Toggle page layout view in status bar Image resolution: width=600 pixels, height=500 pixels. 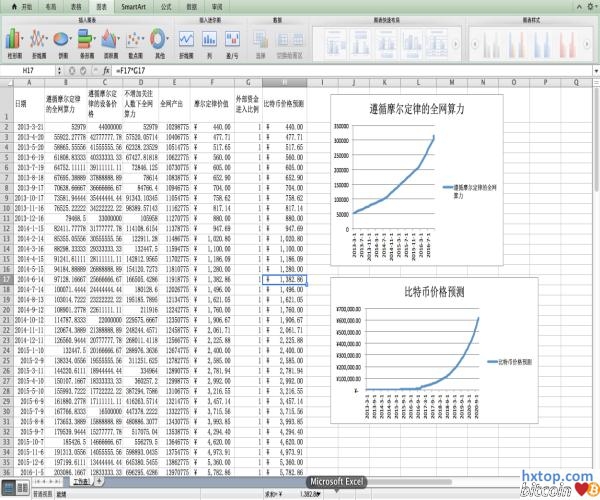(x=21, y=482)
